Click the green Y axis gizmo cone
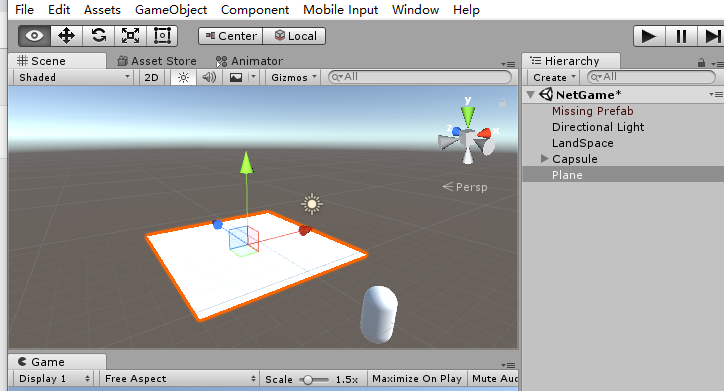The width and height of the screenshot is (724, 391). point(468,116)
